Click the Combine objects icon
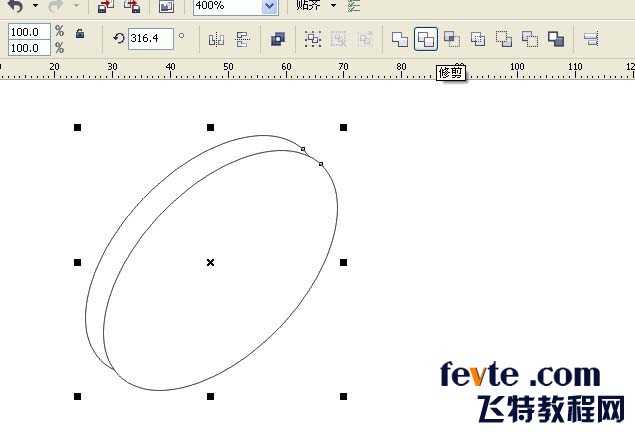635x432 pixels. point(278,39)
